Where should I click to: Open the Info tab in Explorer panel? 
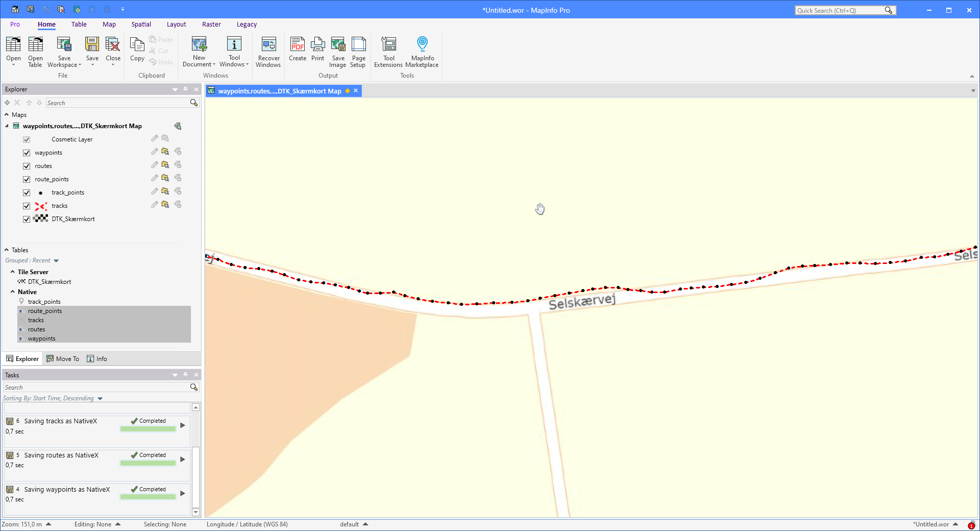[x=97, y=358]
